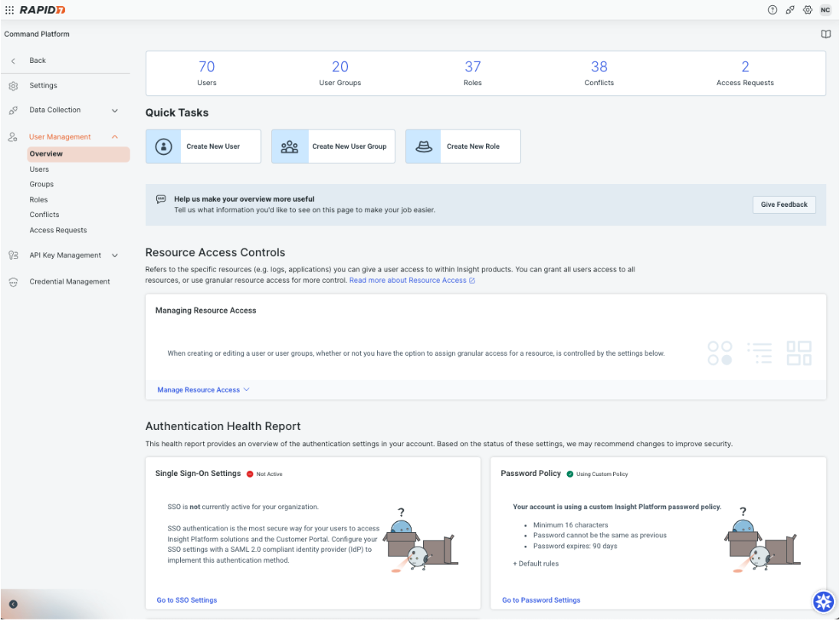Screen dimensions: 840x624
Task: Collapse sidebar using bottom-left arrow icon
Action: tap(13, 604)
